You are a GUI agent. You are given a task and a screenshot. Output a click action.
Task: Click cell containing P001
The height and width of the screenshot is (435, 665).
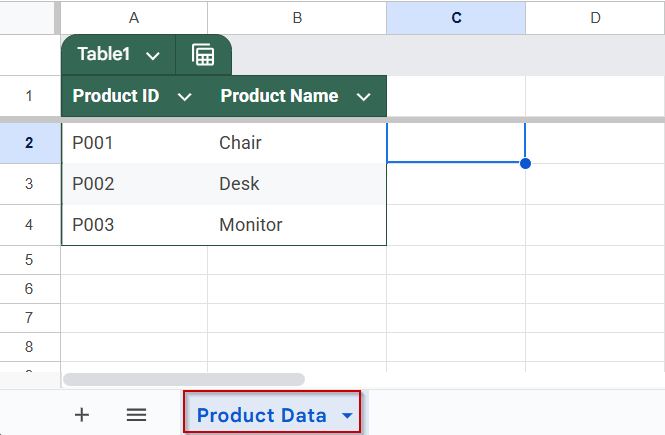(x=134, y=143)
